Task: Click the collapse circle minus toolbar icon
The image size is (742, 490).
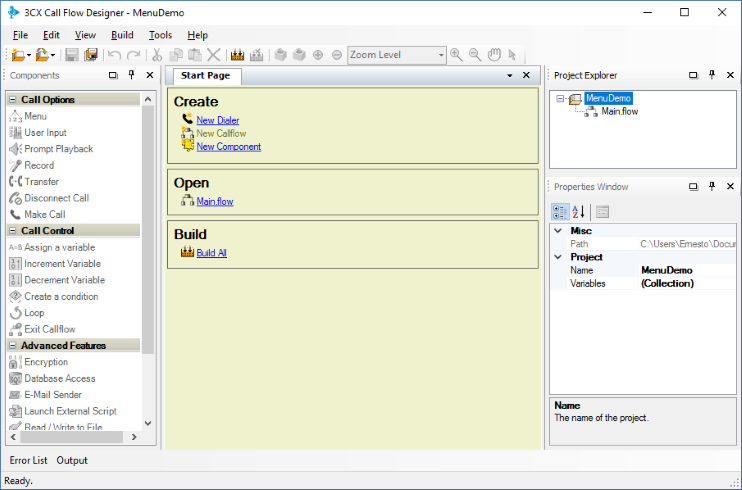Action: pos(337,55)
